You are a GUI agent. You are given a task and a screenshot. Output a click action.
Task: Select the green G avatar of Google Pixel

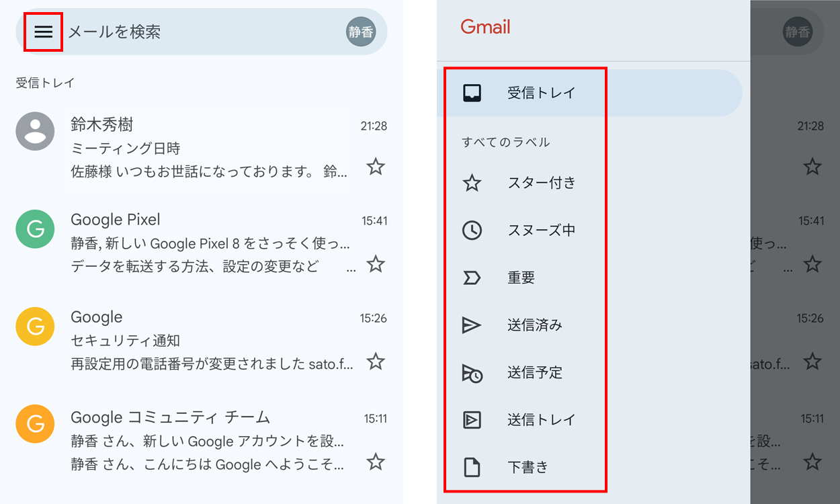tap(35, 229)
